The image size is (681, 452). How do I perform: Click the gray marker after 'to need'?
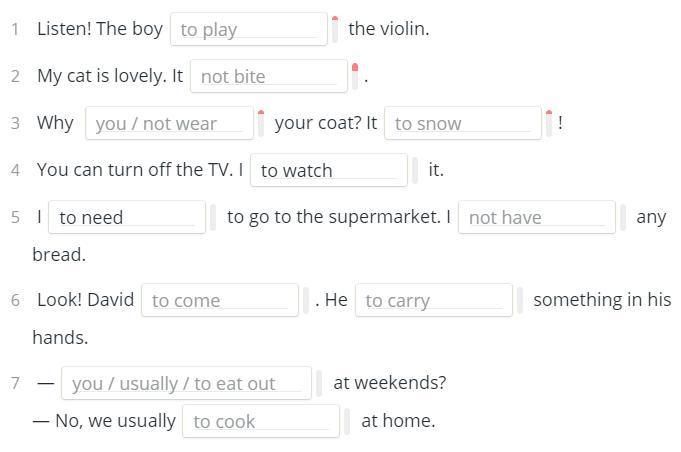click(x=213, y=217)
